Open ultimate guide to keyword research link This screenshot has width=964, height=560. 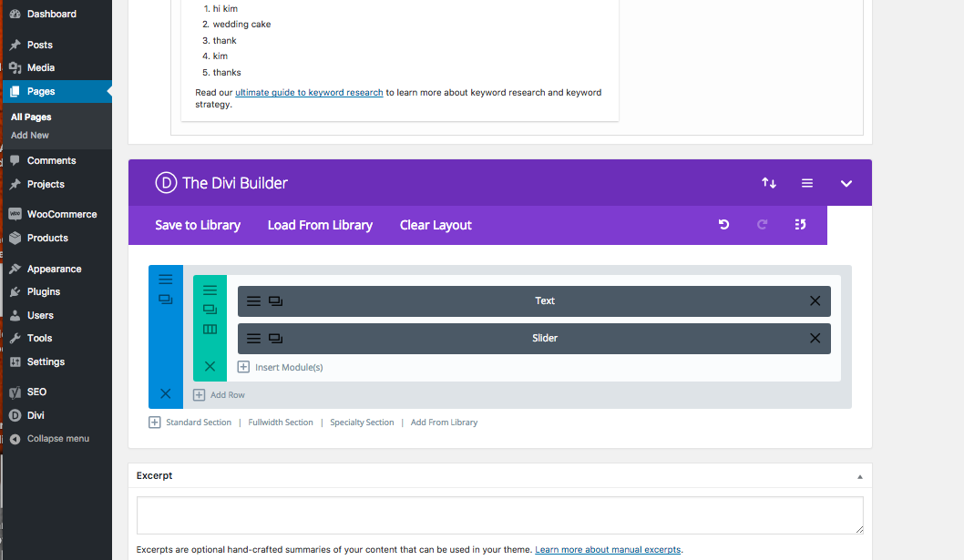309,92
